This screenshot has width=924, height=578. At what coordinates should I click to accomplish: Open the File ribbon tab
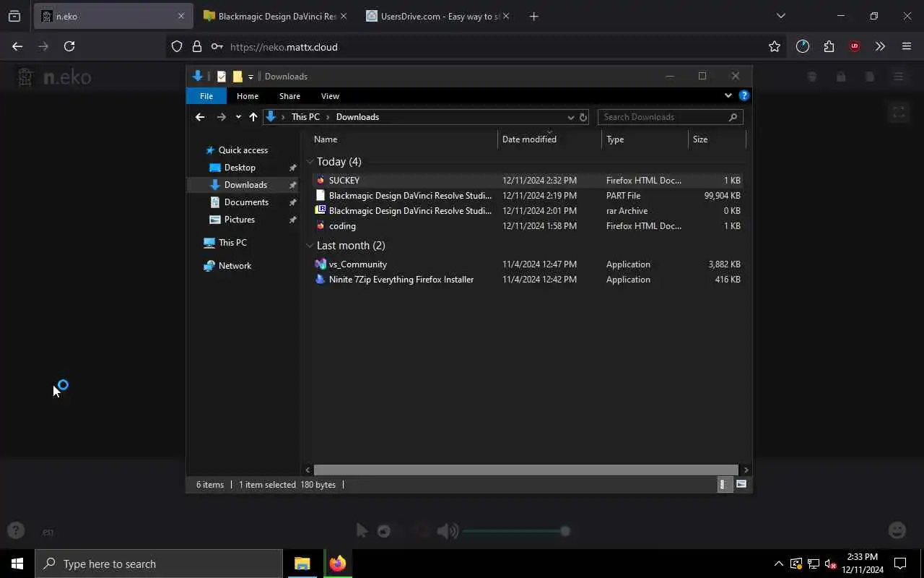tap(206, 96)
